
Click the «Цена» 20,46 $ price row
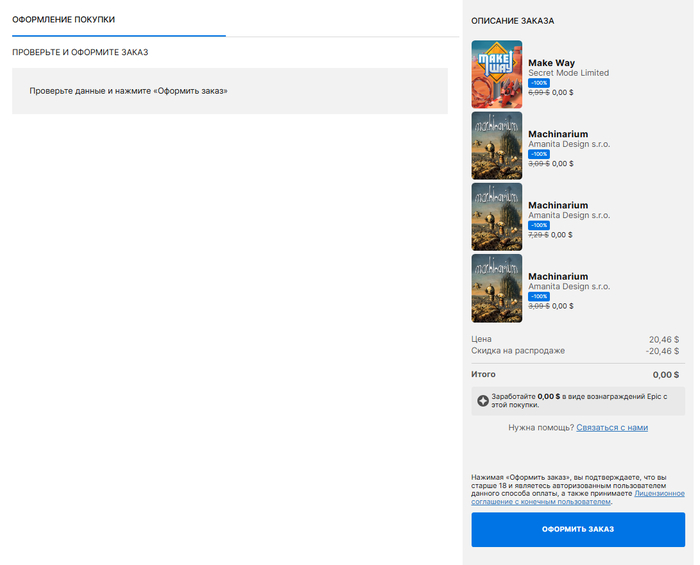click(x=575, y=339)
